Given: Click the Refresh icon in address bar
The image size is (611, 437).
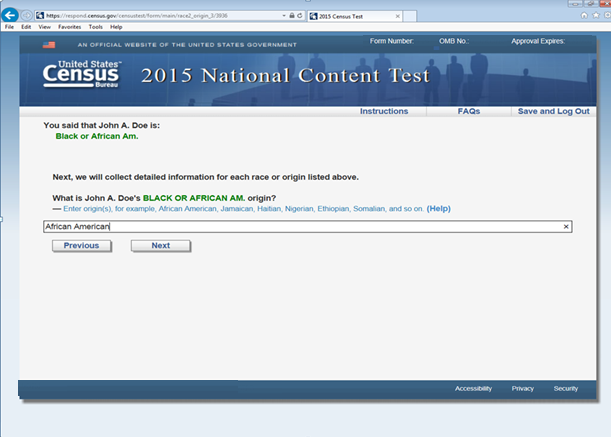Looking at the screenshot, I should tap(300, 16).
